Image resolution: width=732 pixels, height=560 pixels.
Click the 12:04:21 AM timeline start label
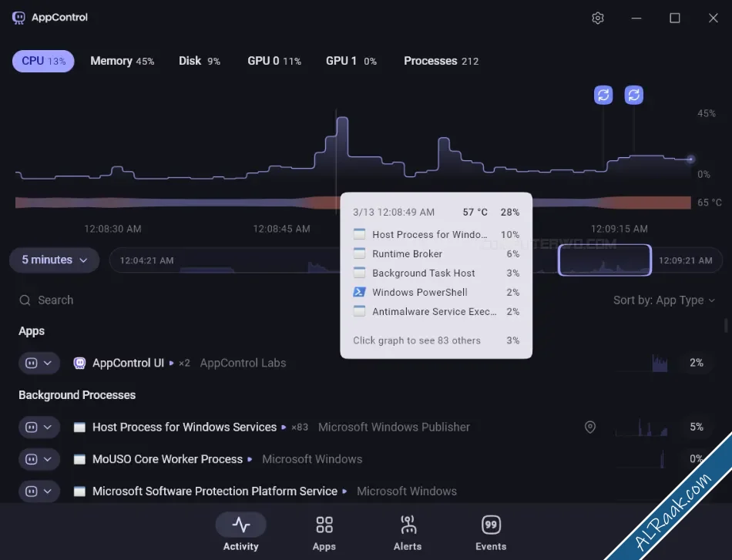pyautogui.click(x=146, y=260)
